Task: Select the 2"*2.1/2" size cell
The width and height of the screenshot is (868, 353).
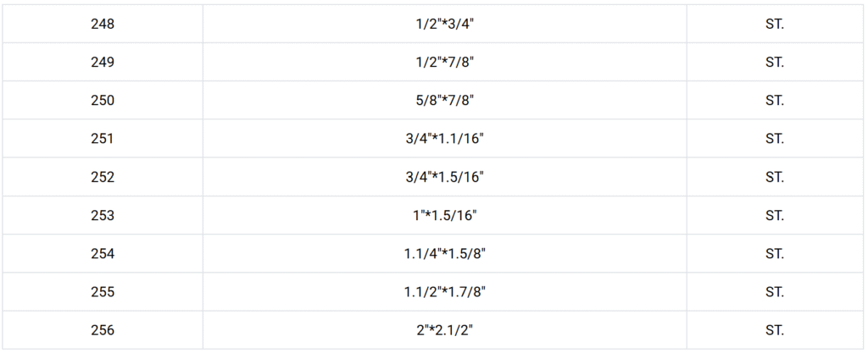Action: 444,330
